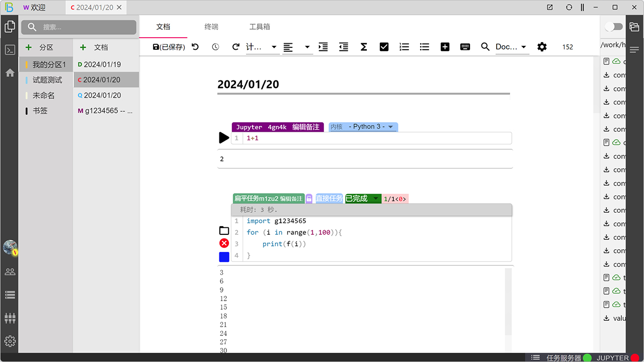Open the text alignment dropdown
644x362 pixels.
pos(297,47)
